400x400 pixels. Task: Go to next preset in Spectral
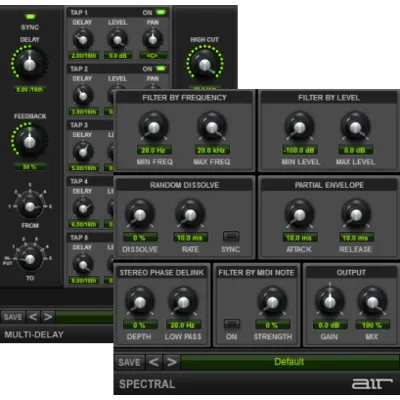coord(171,362)
